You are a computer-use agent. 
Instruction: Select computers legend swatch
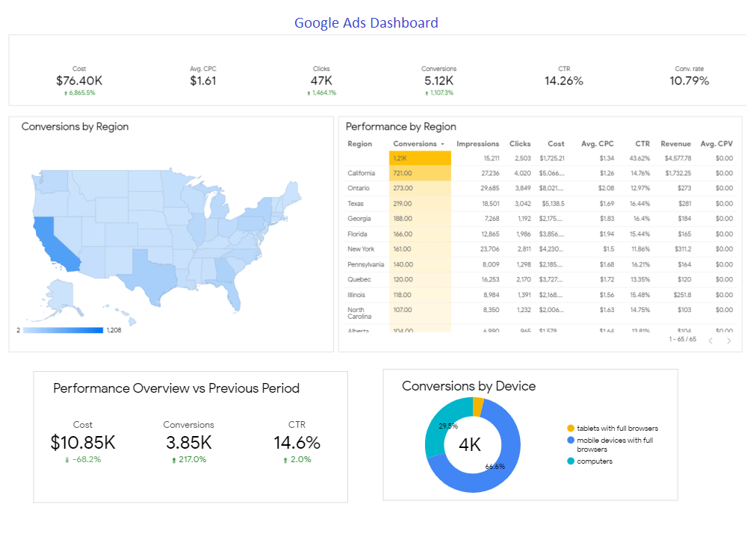point(571,461)
